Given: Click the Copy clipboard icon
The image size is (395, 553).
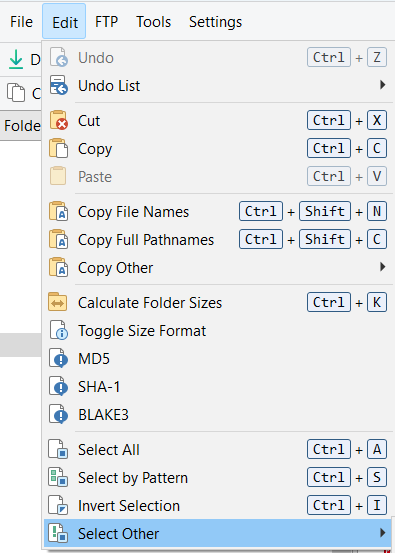Looking at the screenshot, I should click(58, 148).
